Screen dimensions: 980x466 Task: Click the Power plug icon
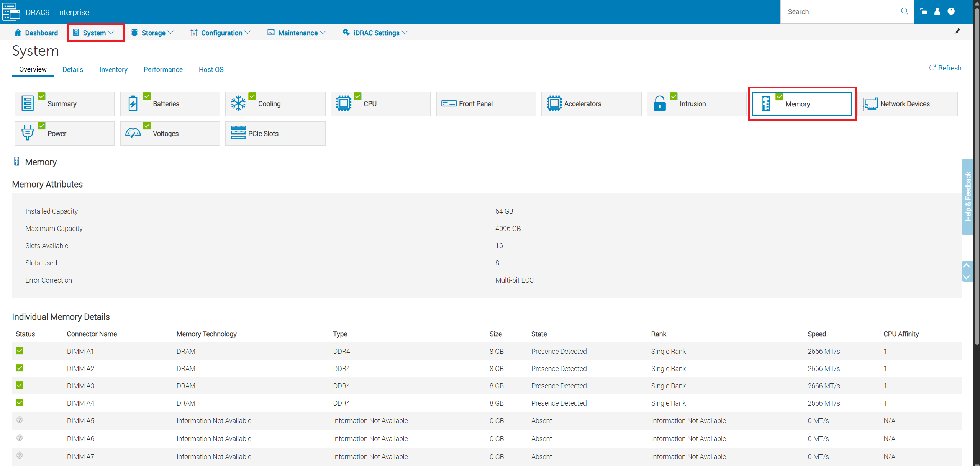pyautogui.click(x=27, y=133)
